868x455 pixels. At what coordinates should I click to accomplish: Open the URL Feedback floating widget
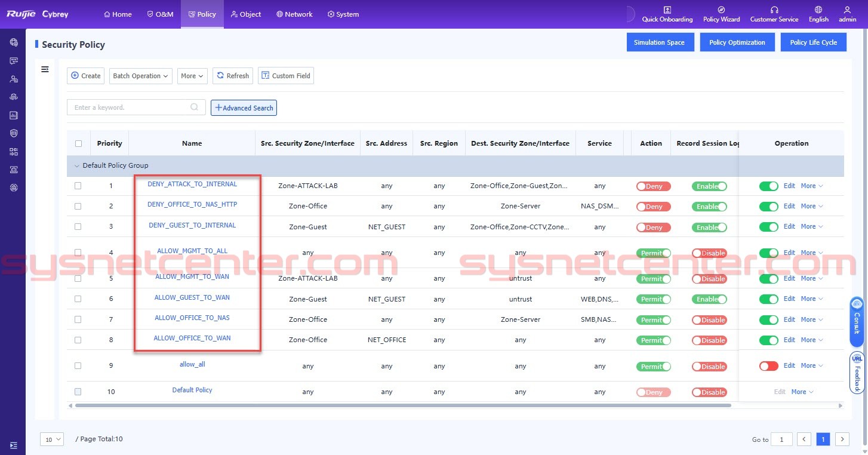tap(857, 373)
